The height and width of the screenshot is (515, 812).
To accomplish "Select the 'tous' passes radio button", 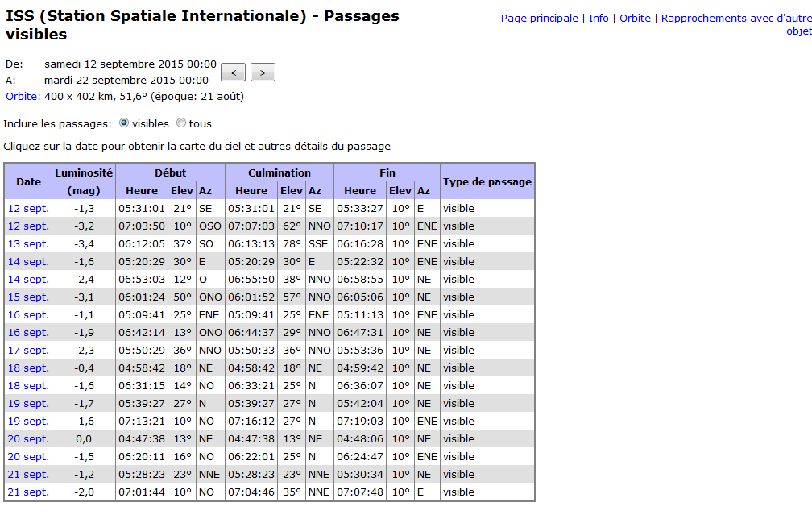I will coord(180,123).
